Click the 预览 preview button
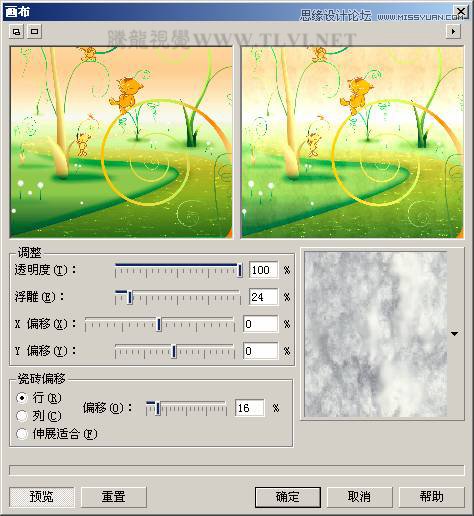Viewport: 474px width, 516px height. coord(42,497)
